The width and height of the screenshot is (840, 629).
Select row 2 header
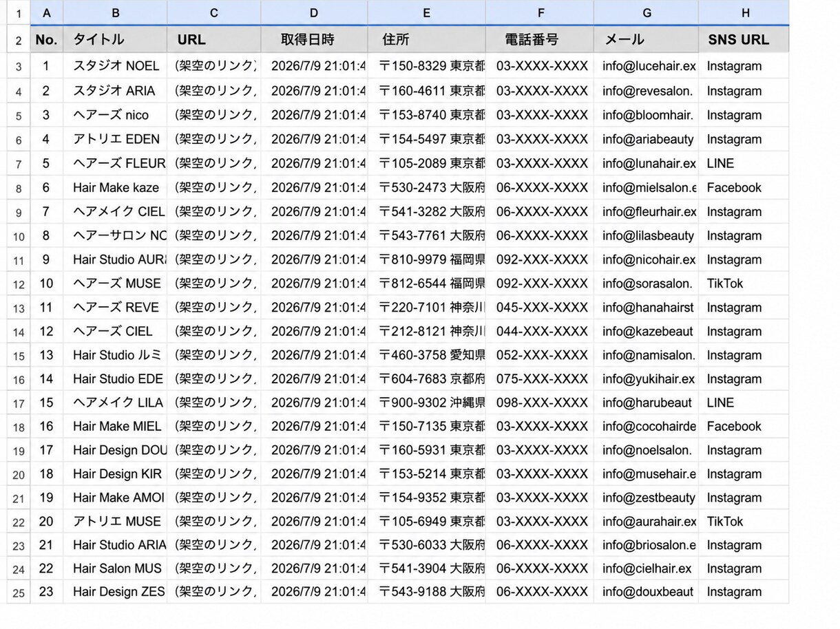coord(19,40)
